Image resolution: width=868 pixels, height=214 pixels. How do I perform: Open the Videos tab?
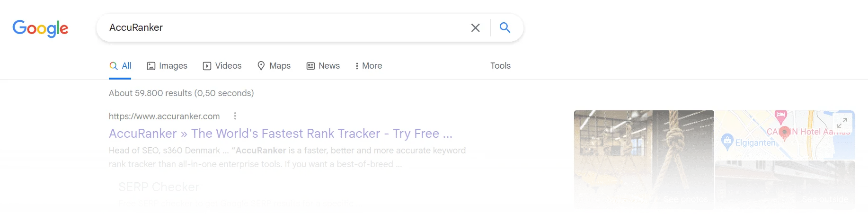tap(222, 66)
